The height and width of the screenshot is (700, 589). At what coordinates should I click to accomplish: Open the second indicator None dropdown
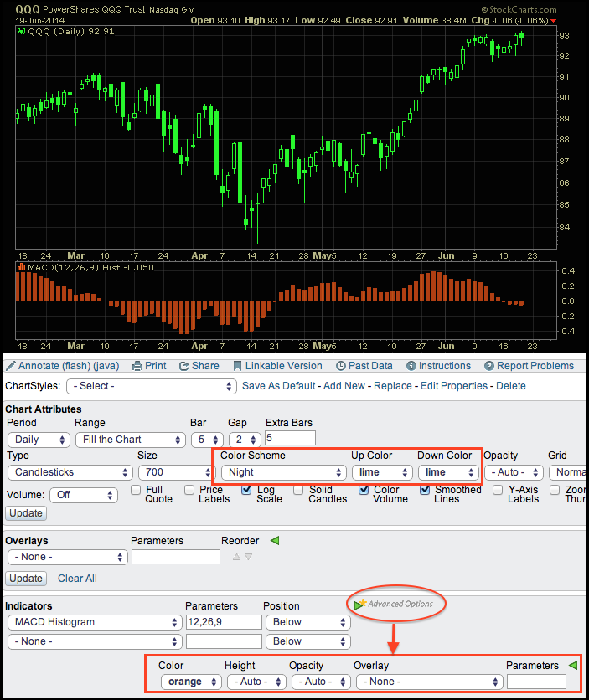click(95, 641)
